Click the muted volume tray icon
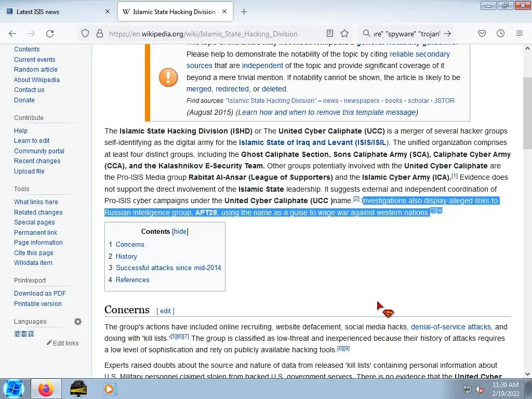The width and height of the screenshot is (532, 399). point(480,390)
